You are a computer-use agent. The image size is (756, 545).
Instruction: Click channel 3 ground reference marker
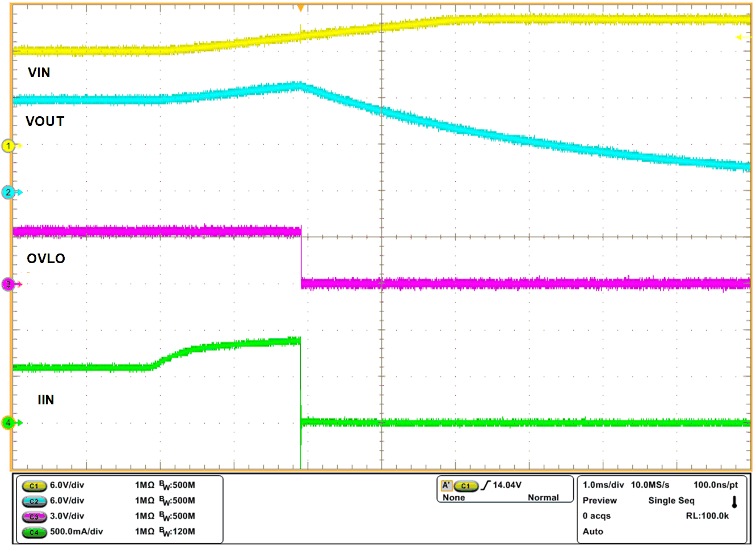click(x=8, y=284)
